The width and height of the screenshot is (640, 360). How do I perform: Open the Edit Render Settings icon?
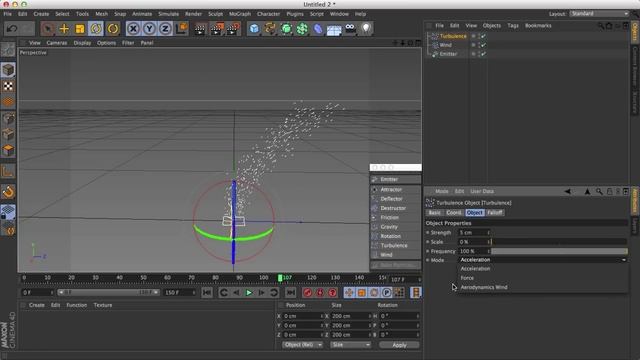click(233, 29)
